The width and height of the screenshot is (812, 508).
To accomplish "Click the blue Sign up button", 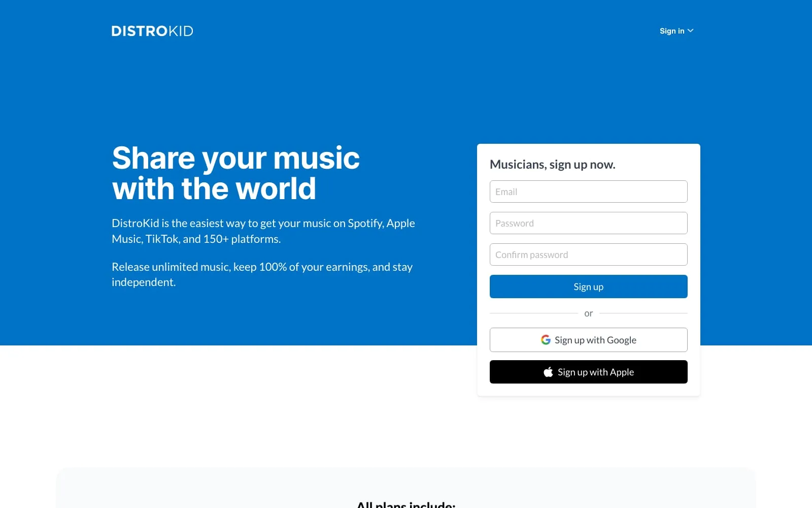I will [588, 287].
